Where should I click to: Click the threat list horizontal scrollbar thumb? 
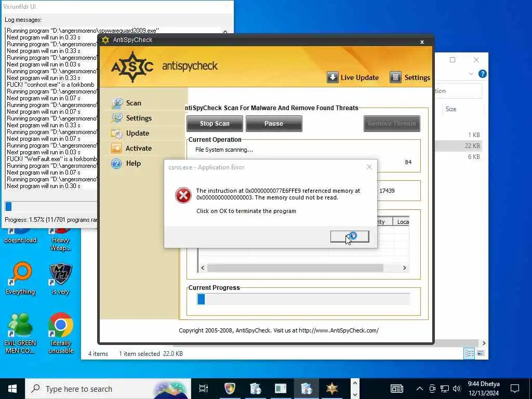point(295,268)
